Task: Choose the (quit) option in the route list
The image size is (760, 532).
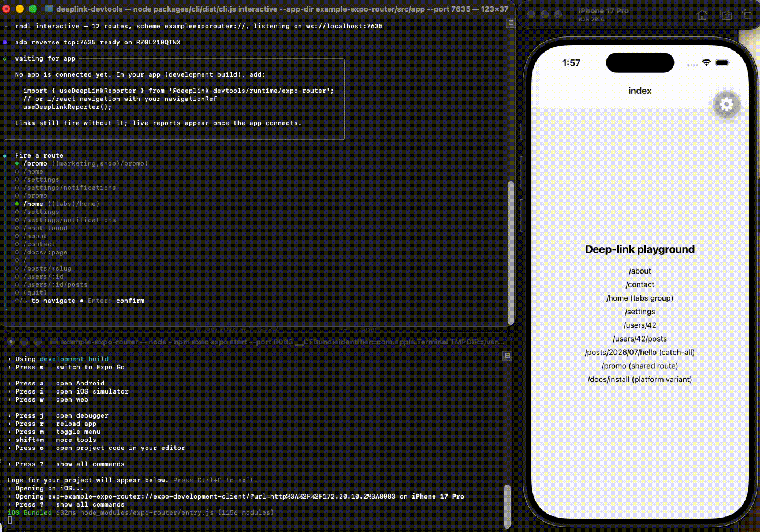Action: pyautogui.click(x=31, y=293)
